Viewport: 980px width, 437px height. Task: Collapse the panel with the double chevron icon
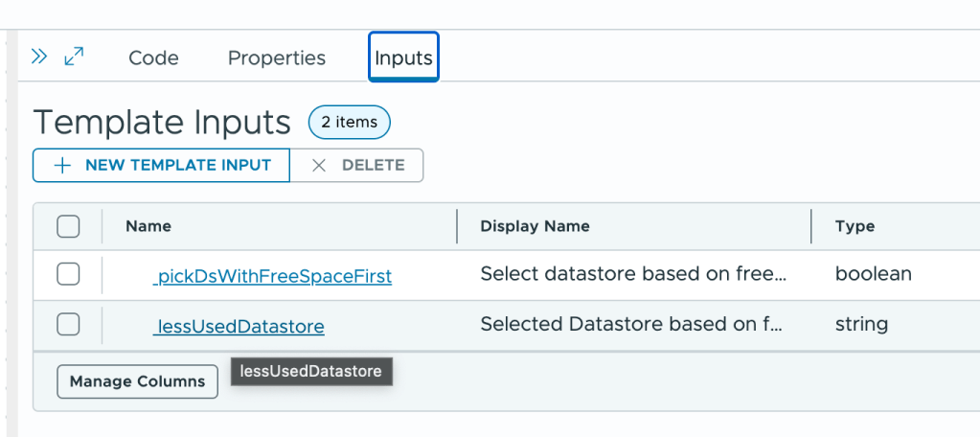[39, 57]
